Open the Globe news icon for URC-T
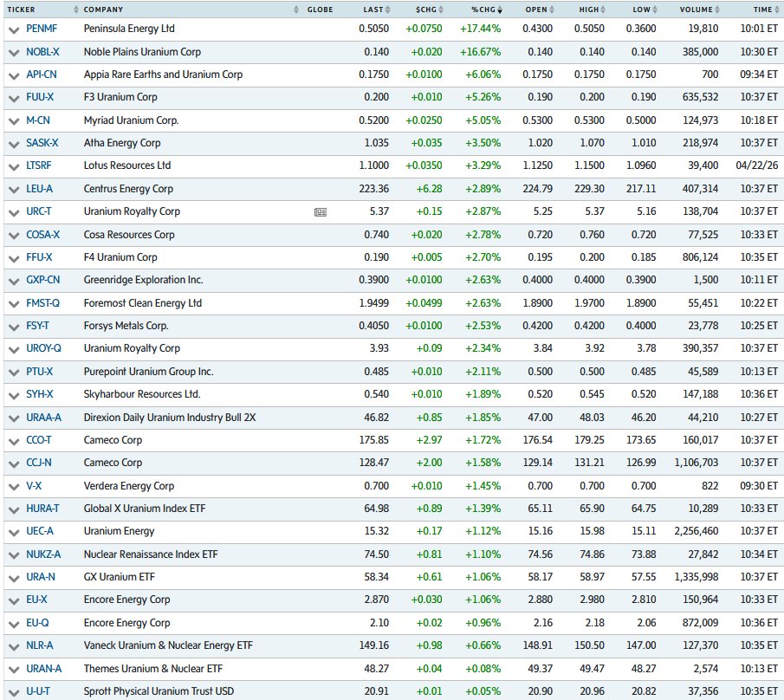The image size is (784, 700). [x=321, y=212]
